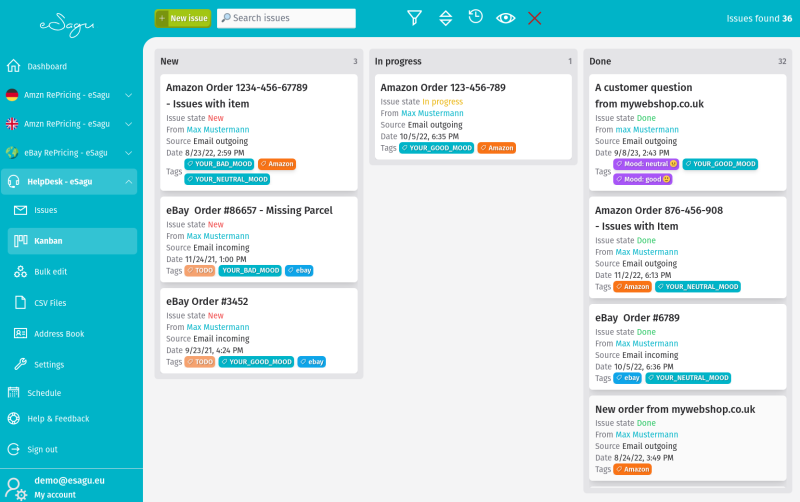Open A customer question from mywebshop.co.uk
The height and width of the screenshot is (502, 800).
649,95
